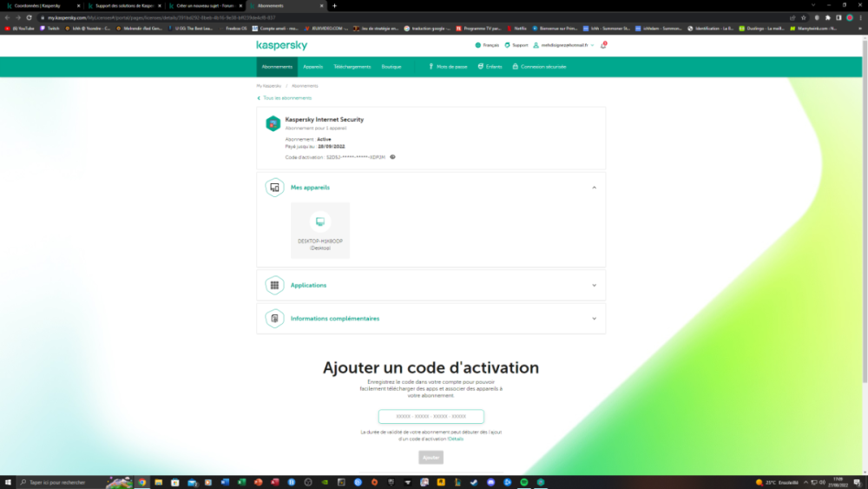The height and width of the screenshot is (489, 868).
Task: Open the Téléchargements tab
Action: click(x=352, y=67)
